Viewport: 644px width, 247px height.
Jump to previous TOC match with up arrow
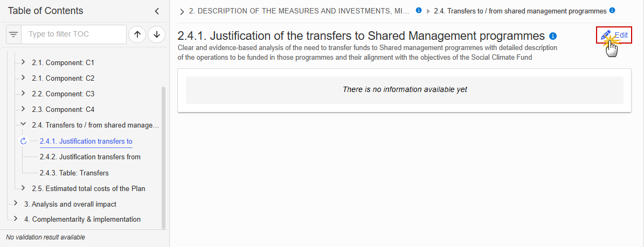[137, 34]
